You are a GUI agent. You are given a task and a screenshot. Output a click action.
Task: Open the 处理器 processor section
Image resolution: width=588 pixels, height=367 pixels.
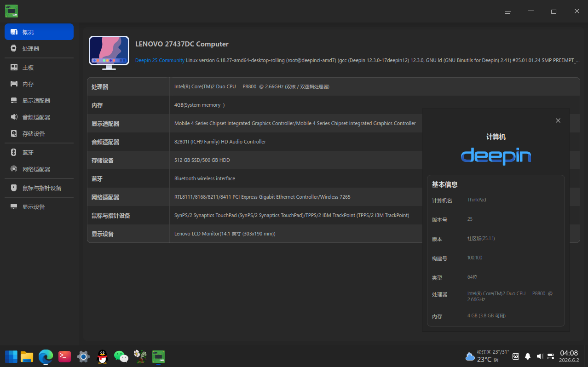click(39, 48)
